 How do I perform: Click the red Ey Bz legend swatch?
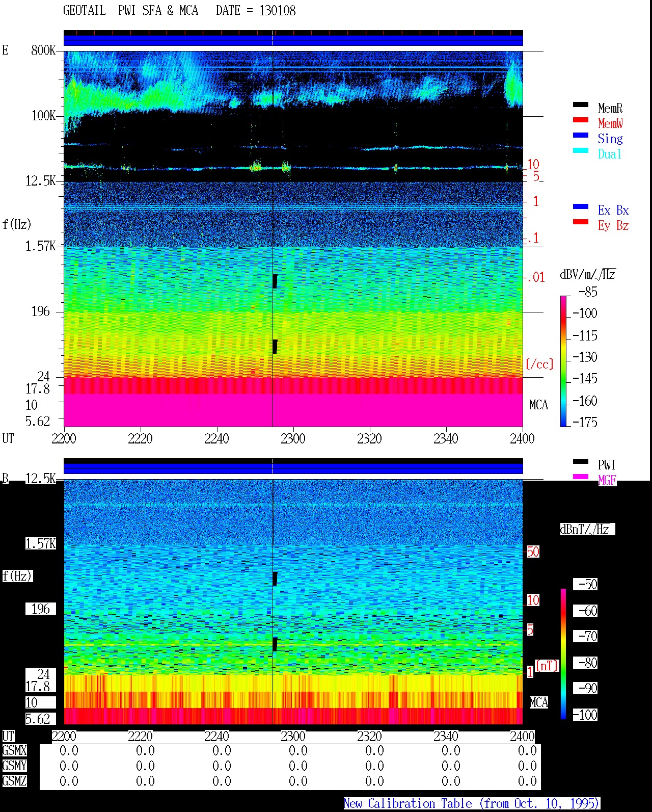point(581,222)
